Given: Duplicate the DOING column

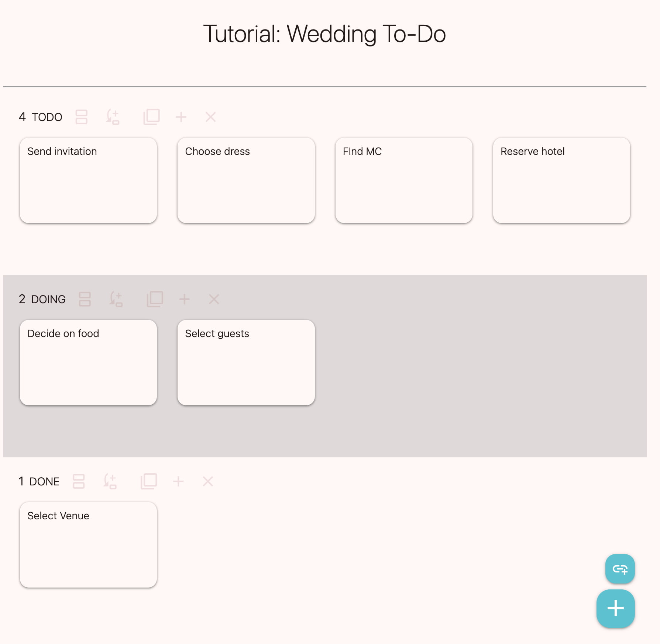Looking at the screenshot, I should tap(155, 299).
